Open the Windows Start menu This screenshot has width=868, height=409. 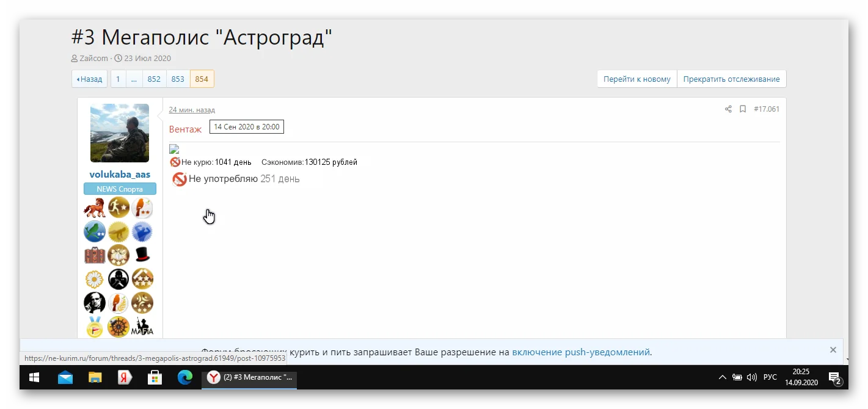(x=34, y=377)
